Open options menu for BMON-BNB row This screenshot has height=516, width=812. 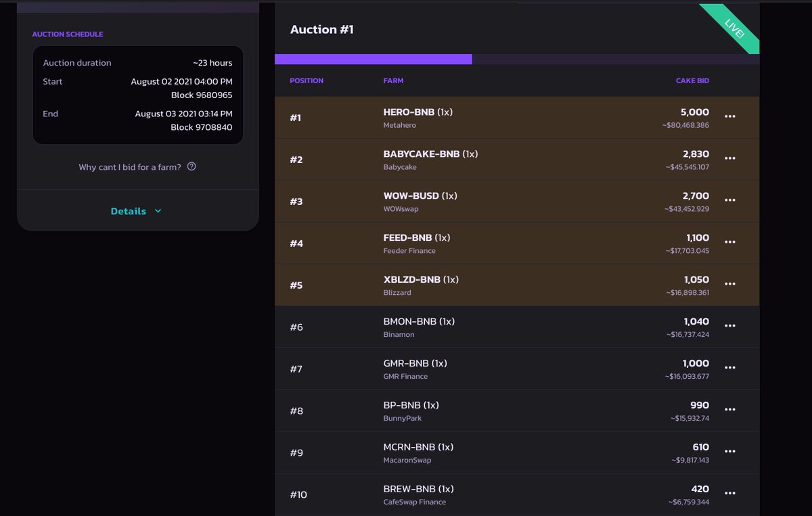coord(729,326)
